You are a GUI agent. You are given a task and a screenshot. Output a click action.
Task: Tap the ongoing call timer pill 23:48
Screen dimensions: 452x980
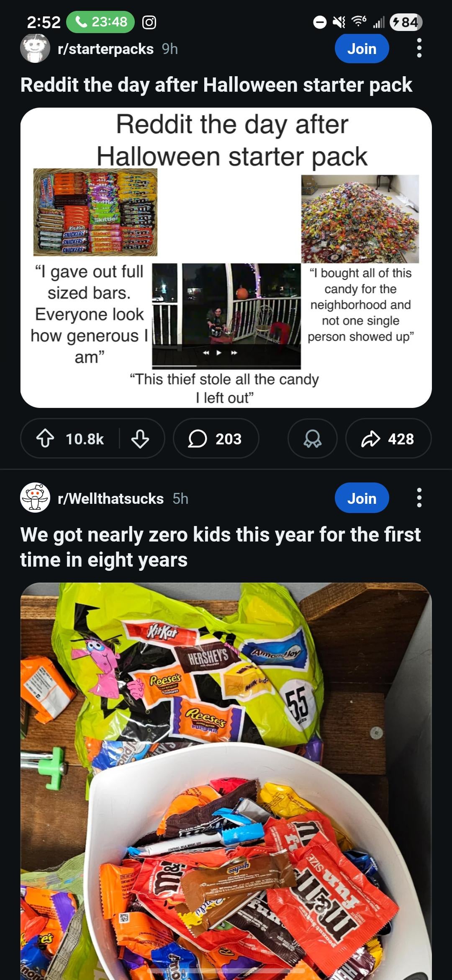100,22
